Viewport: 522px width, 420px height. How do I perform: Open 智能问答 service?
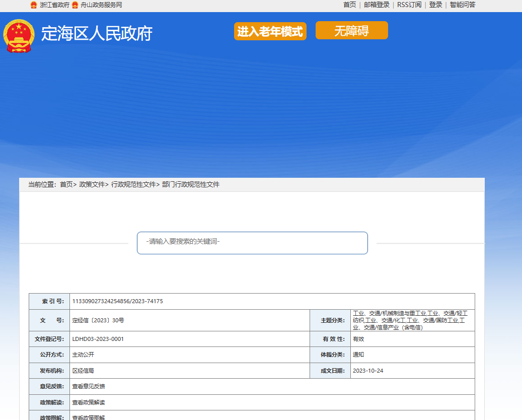464,5
